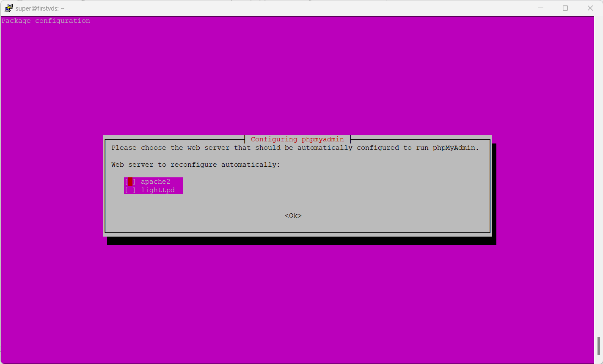Select the apache2 option label

[156, 182]
